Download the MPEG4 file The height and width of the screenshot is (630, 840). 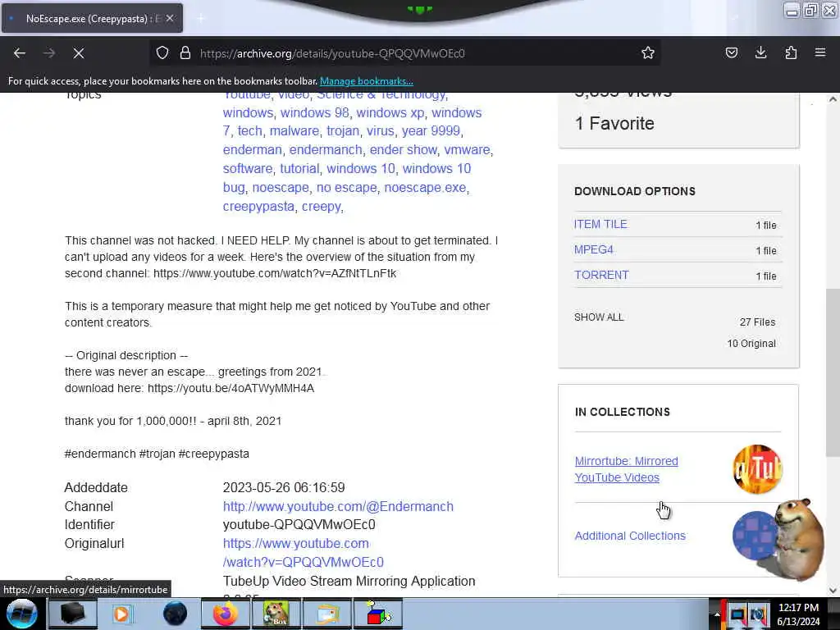tap(594, 249)
